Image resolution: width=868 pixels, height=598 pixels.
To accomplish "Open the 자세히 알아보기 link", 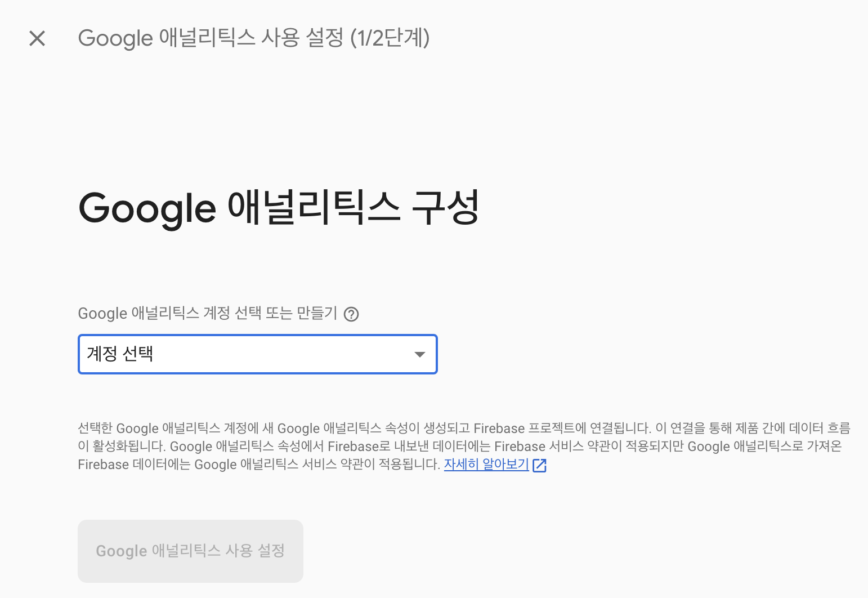I will point(486,465).
